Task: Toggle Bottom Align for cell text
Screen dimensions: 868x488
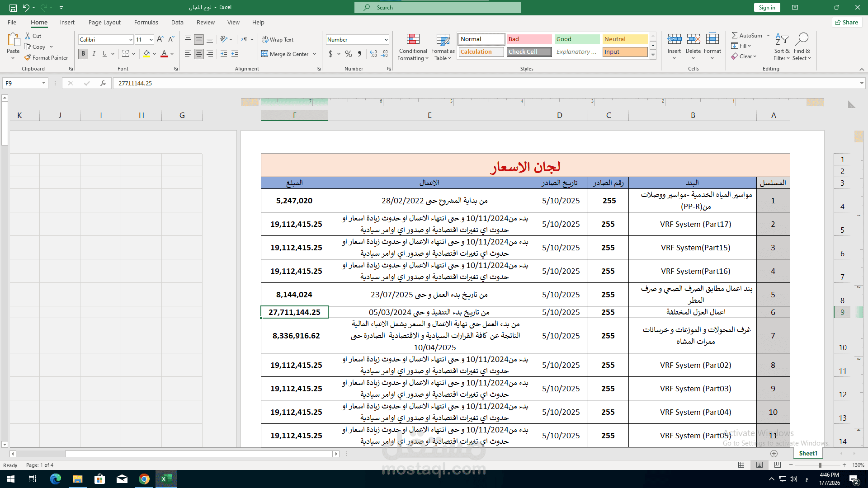Action: pos(210,40)
